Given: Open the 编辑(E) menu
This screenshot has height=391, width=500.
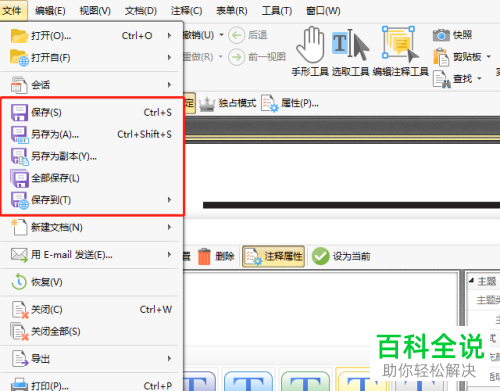Looking at the screenshot, I should [x=50, y=11].
